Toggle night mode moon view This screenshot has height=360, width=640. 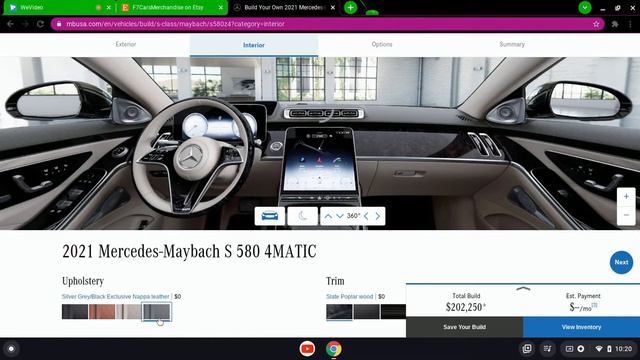tap(302, 216)
